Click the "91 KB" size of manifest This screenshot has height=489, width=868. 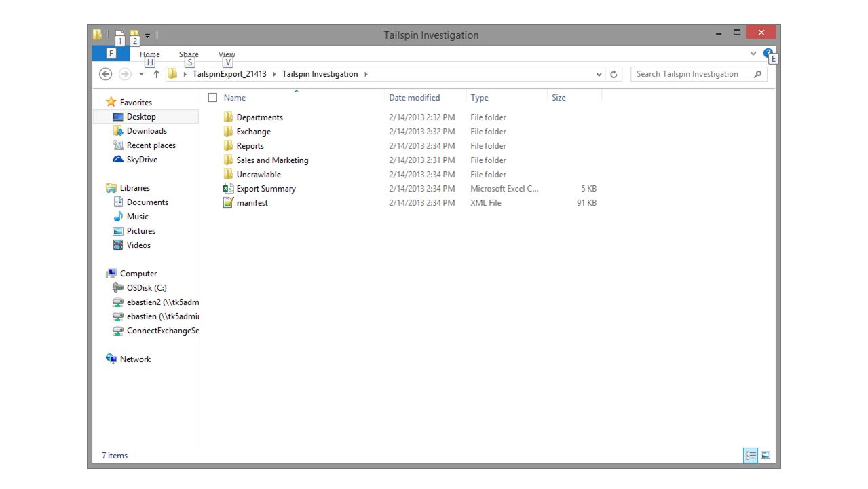tap(586, 203)
